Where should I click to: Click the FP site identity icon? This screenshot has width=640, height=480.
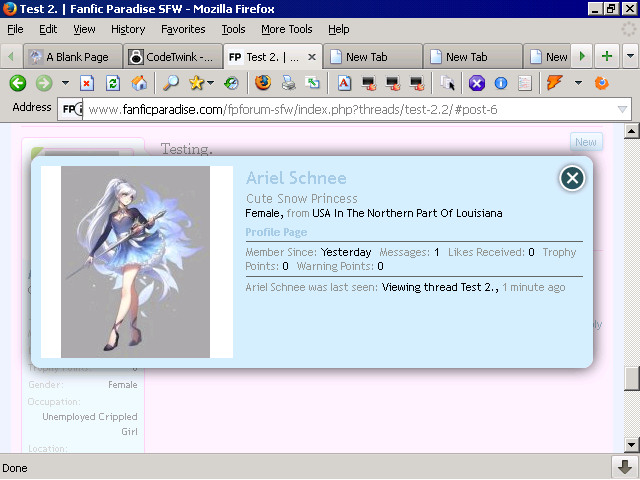(x=70, y=109)
